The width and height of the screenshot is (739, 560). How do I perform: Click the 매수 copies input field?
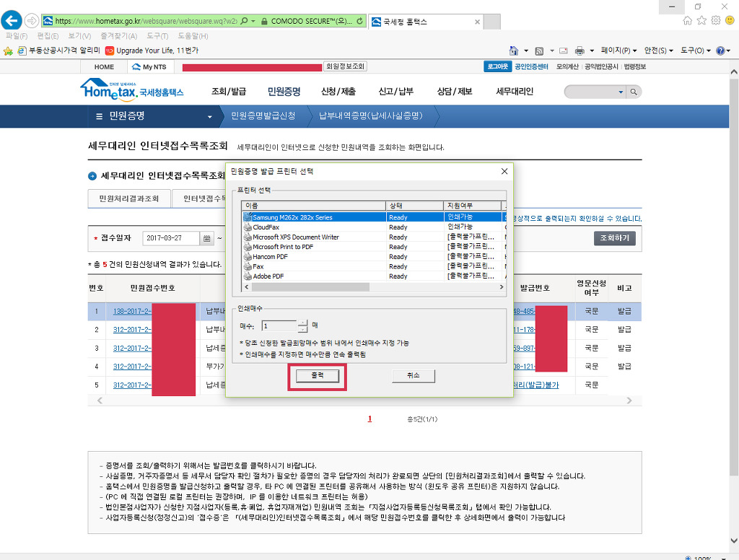click(x=279, y=326)
